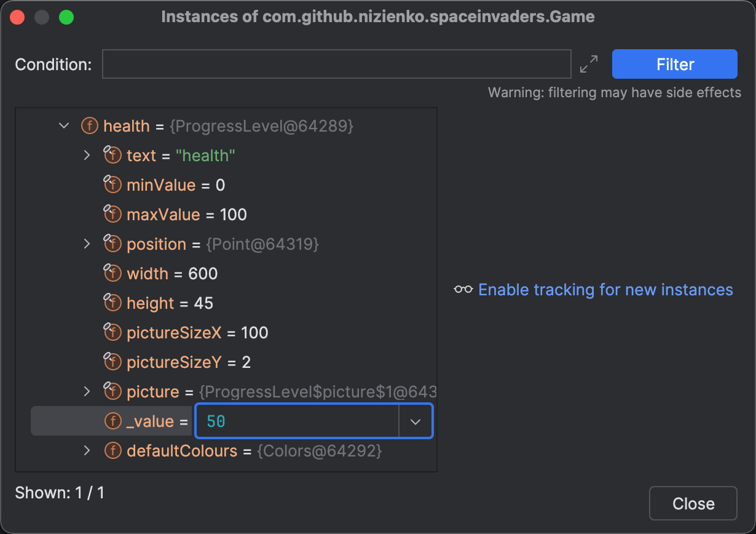
Task: Click Enable tracking for new instances link
Action: (605, 290)
